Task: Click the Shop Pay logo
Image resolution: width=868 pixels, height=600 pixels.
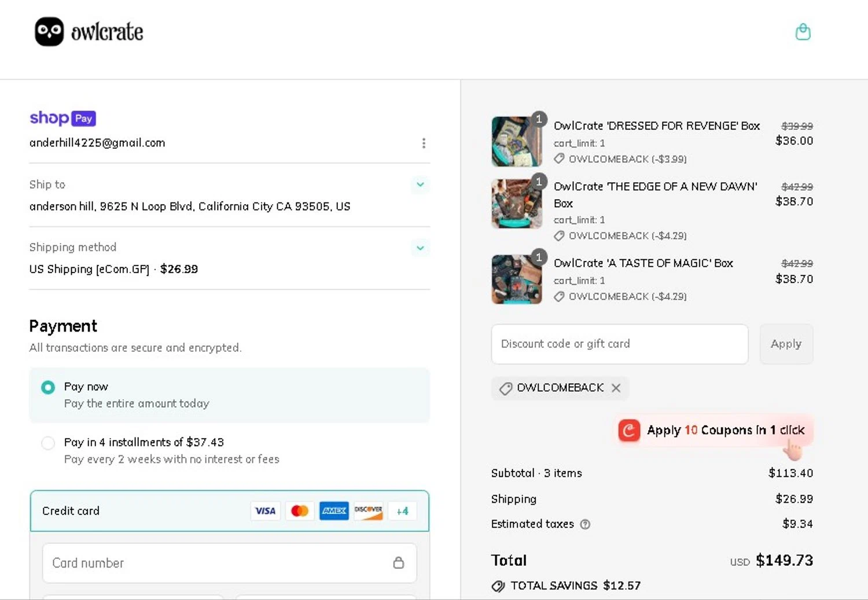Action: [62, 118]
